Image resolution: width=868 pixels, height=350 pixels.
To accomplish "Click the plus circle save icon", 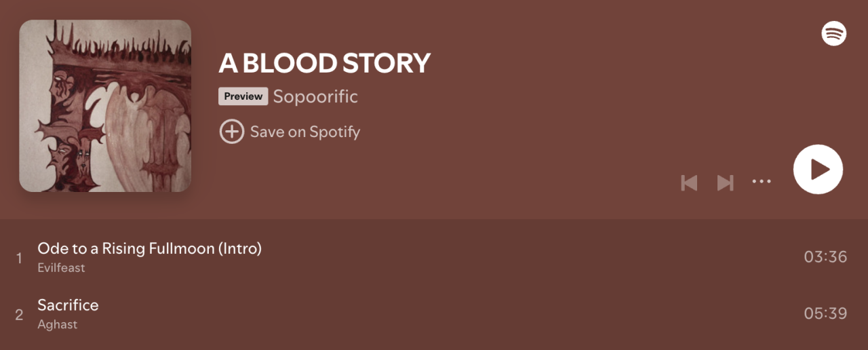I will point(231,132).
